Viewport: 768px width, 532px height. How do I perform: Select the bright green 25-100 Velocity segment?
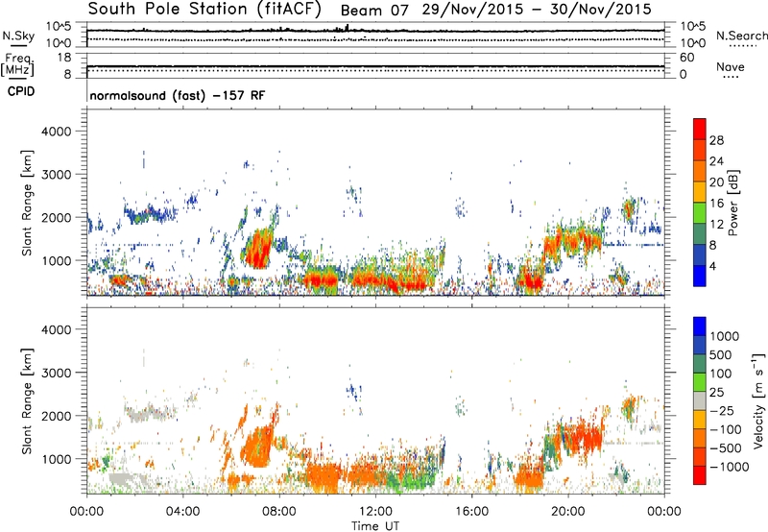click(700, 382)
